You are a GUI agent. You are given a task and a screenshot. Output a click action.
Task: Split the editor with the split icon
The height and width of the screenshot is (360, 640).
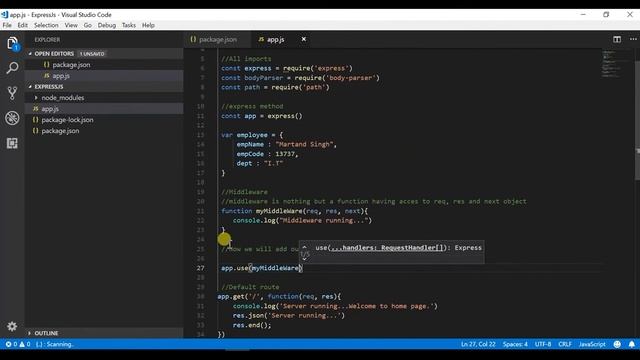617,39
